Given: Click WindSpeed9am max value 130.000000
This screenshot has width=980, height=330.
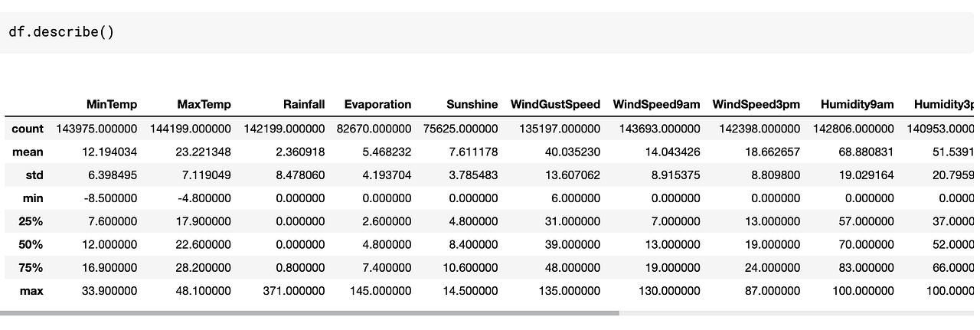Looking at the screenshot, I should [x=671, y=291].
